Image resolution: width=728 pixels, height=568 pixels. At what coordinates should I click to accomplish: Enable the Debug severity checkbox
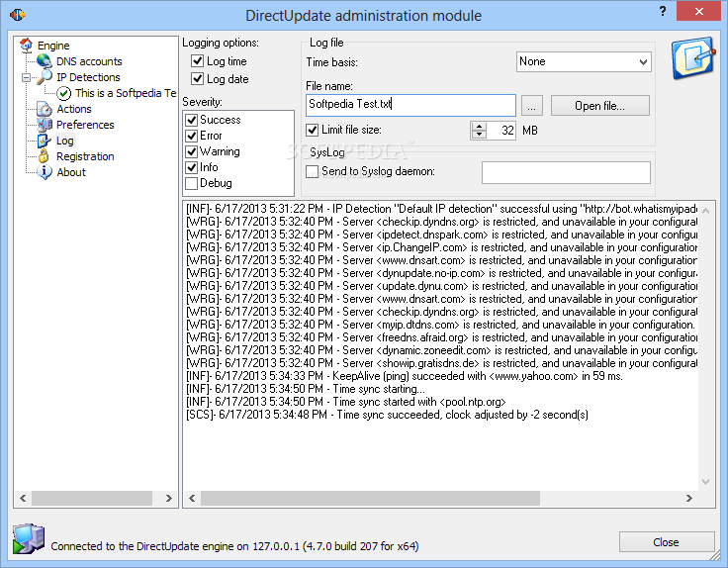coord(191,183)
